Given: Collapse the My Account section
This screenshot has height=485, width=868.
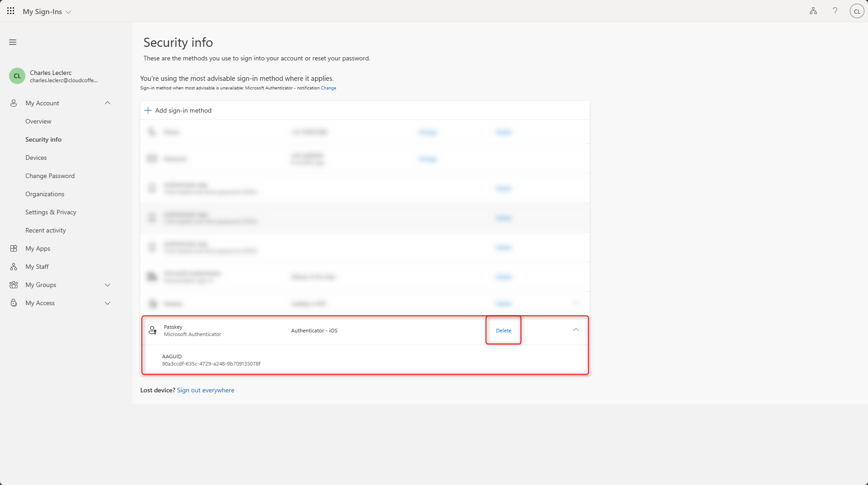Looking at the screenshot, I should tap(108, 103).
